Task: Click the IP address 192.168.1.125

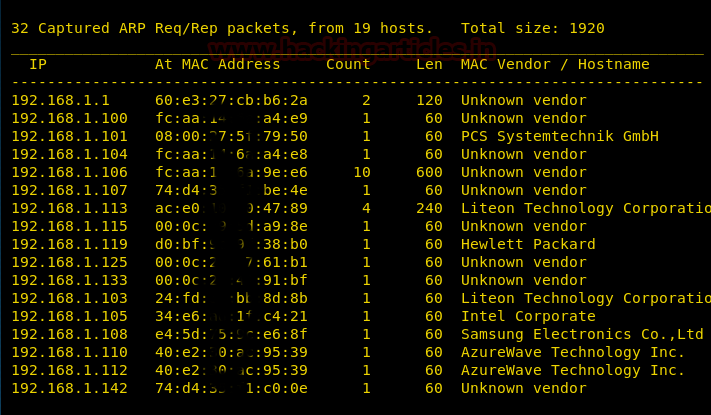Action: 69,263
